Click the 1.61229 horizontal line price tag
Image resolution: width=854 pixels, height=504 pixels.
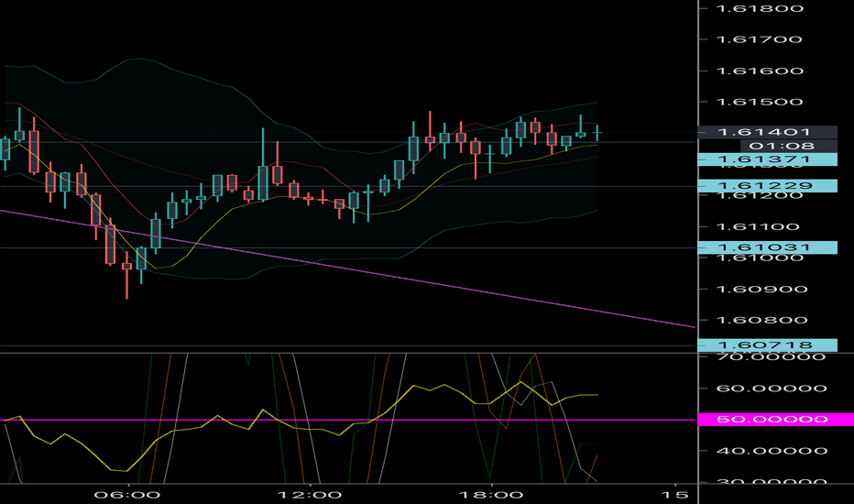coord(766,186)
